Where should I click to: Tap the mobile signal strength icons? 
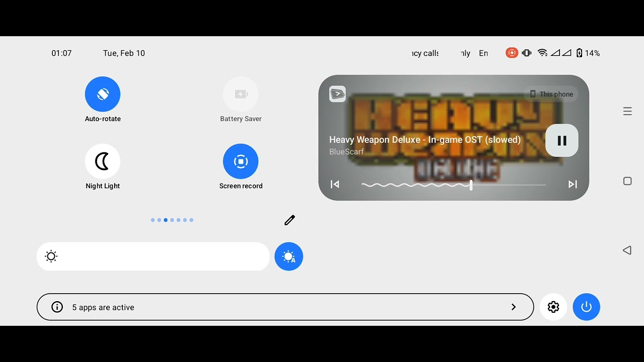pyautogui.click(x=561, y=53)
